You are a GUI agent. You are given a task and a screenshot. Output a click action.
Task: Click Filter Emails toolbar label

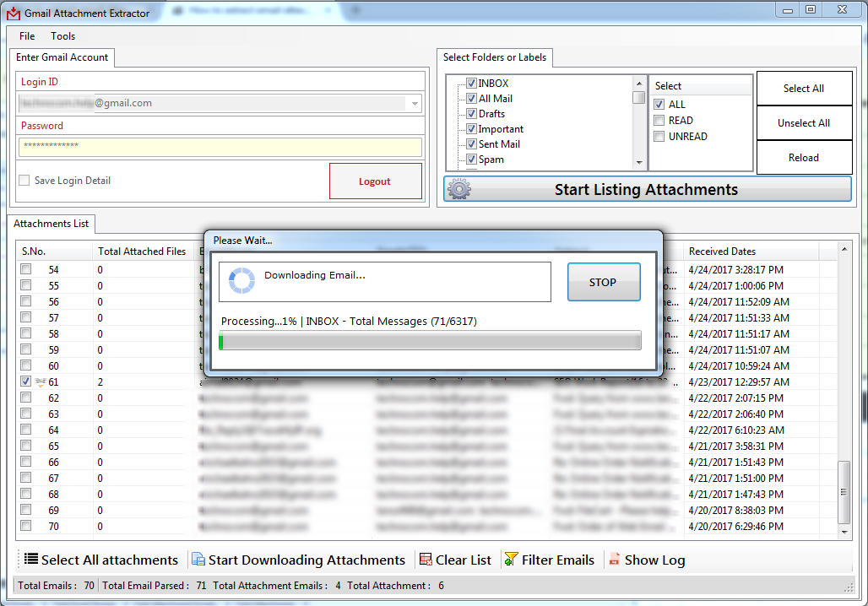[x=558, y=560]
